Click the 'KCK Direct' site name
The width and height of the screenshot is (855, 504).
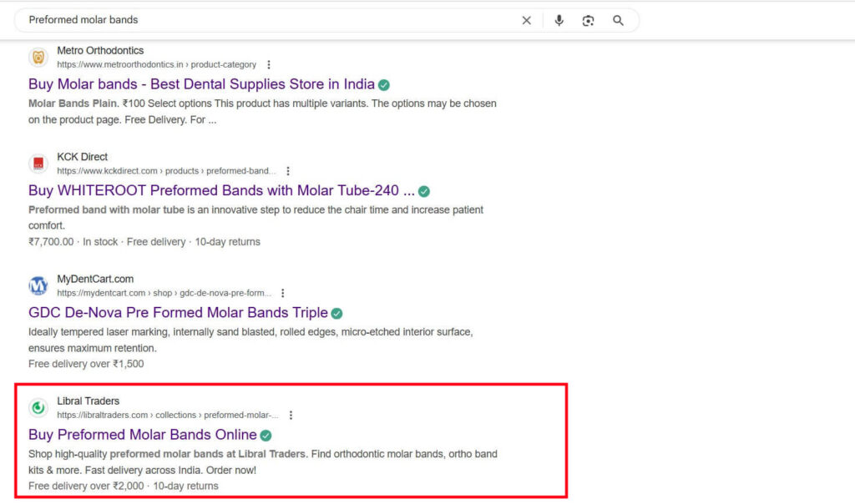[83, 156]
